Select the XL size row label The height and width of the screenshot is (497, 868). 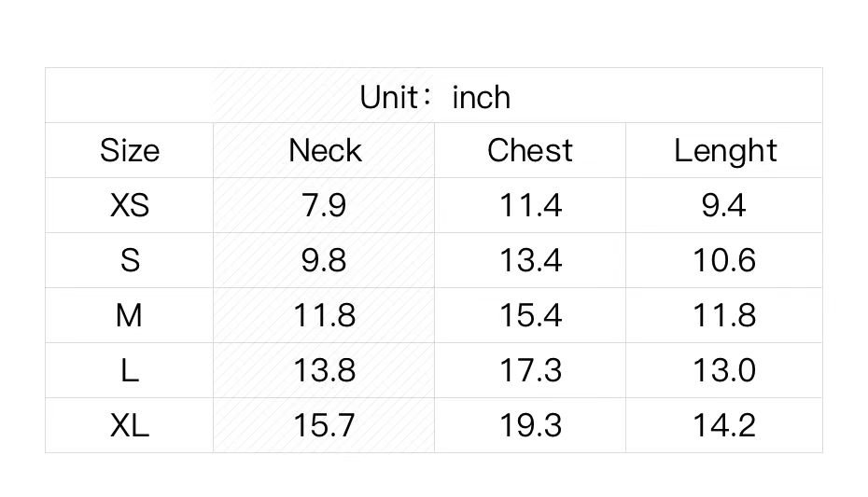coord(130,425)
